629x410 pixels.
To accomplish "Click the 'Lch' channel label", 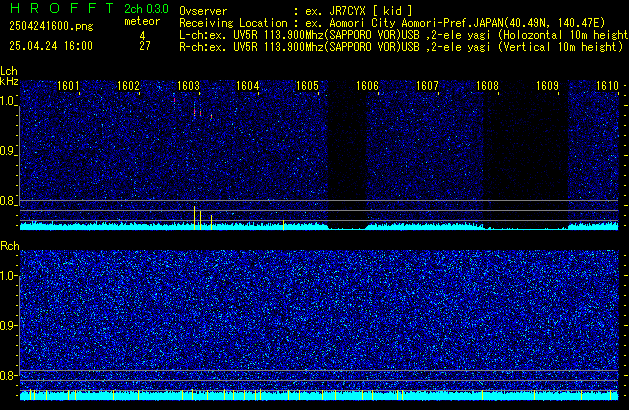I will (x=9, y=71).
